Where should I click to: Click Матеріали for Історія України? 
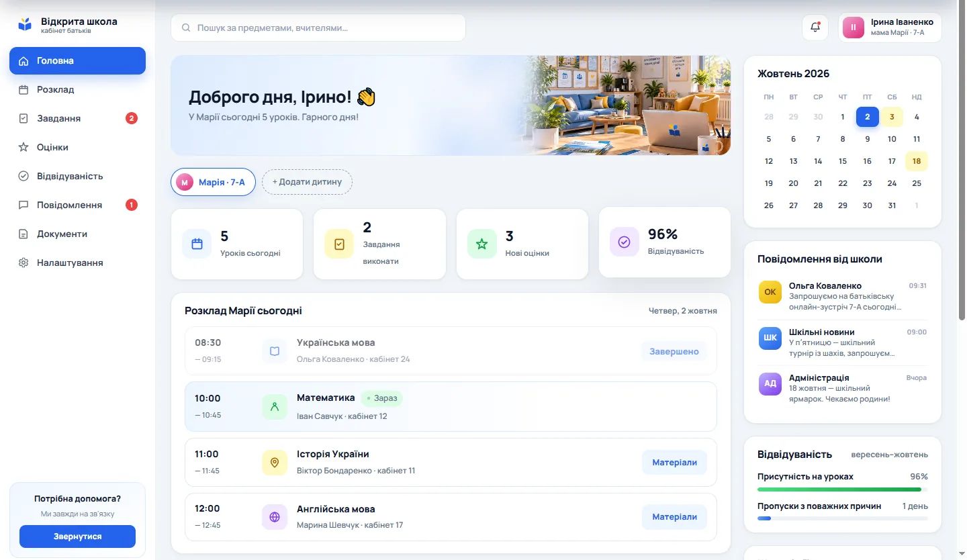pyautogui.click(x=674, y=462)
